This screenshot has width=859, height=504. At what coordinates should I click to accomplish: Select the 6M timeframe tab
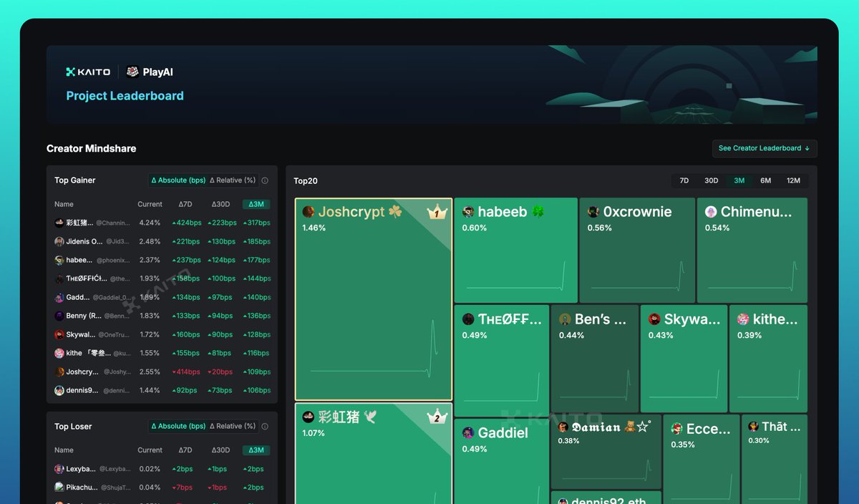pos(766,180)
